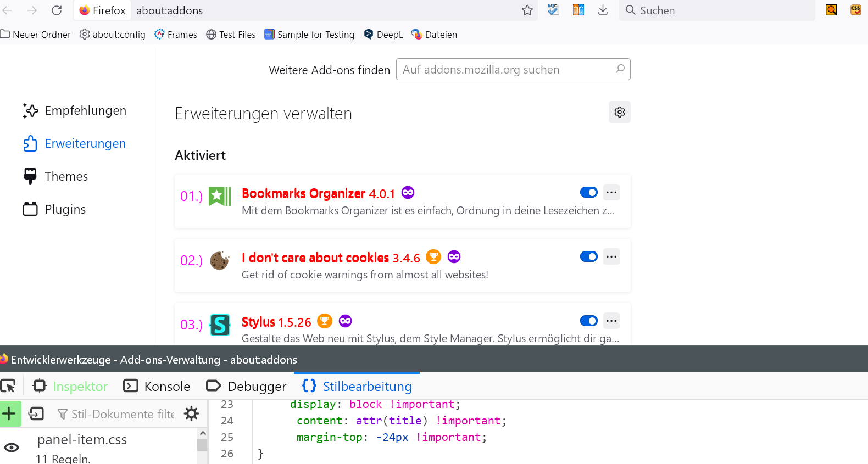
Task: Activate the element picker in developer tools
Action: pyautogui.click(x=8, y=386)
